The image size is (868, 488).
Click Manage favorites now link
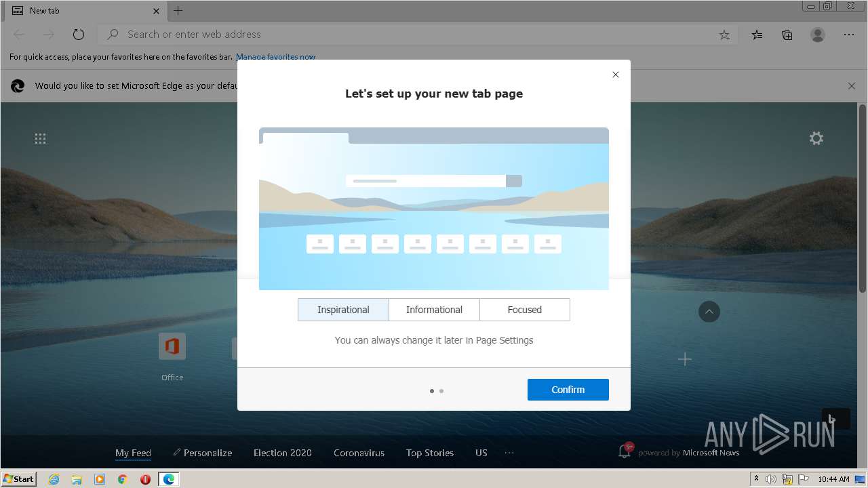click(x=275, y=57)
